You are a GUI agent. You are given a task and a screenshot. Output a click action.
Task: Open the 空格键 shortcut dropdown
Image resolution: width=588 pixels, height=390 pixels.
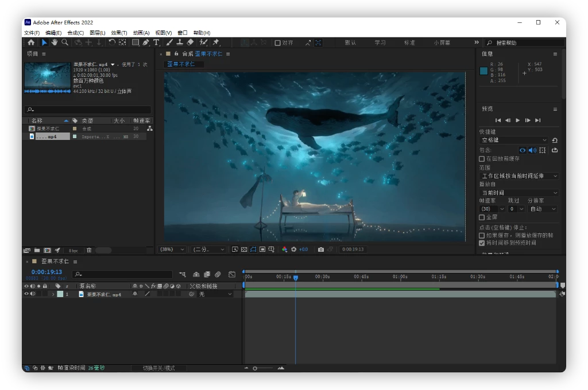click(514, 140)
